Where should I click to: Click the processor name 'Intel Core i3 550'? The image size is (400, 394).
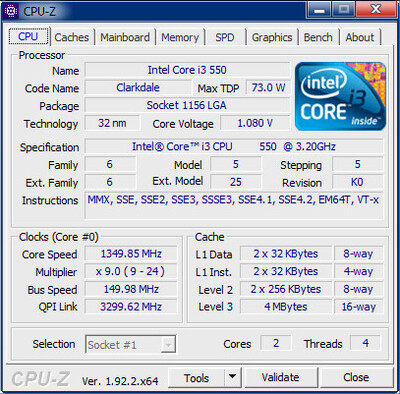pyautogui.click(x=187, y=70)
